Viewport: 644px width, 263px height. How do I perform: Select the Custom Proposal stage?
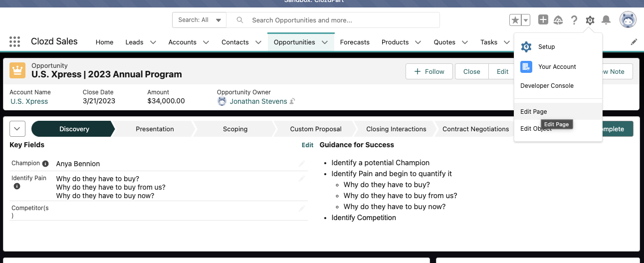tap(316, 129)
